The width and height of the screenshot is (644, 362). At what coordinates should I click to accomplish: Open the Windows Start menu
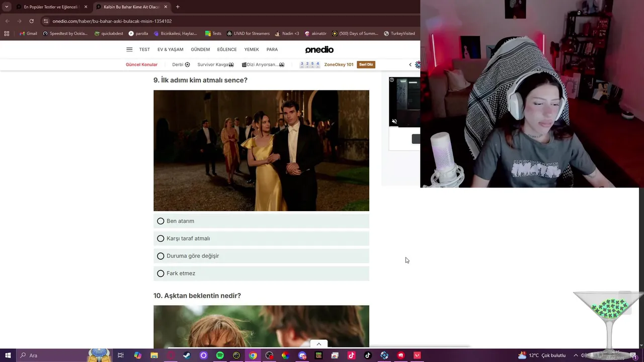point(8,355)
